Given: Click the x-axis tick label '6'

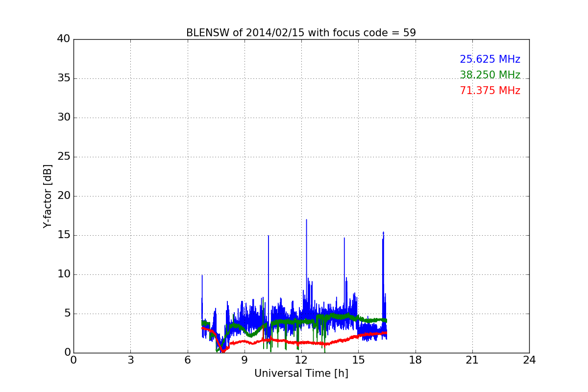Looking at the screenshot, I should click(x=187, y=360).
